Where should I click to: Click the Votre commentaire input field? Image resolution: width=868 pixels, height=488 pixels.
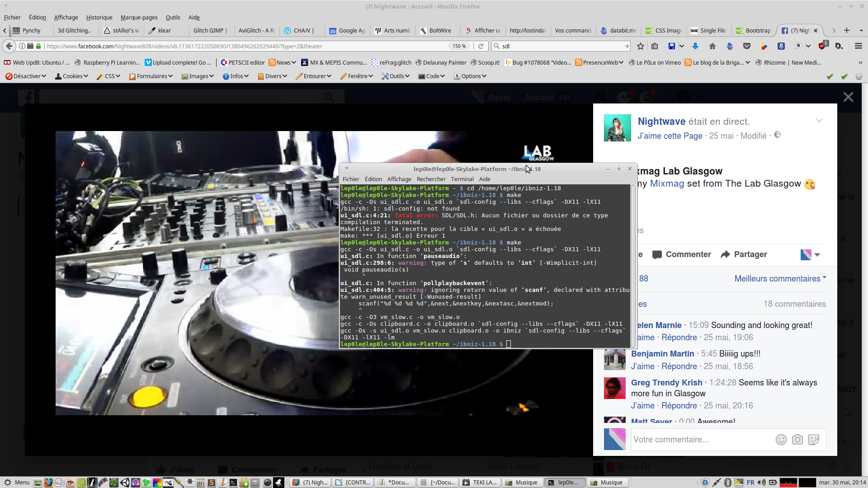(701, 440)
